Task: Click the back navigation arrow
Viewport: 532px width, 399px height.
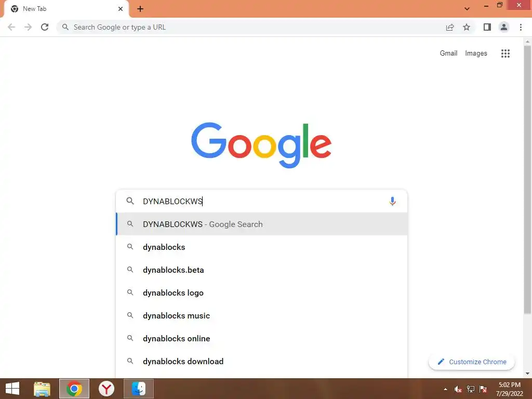Action: pos(11,27)
